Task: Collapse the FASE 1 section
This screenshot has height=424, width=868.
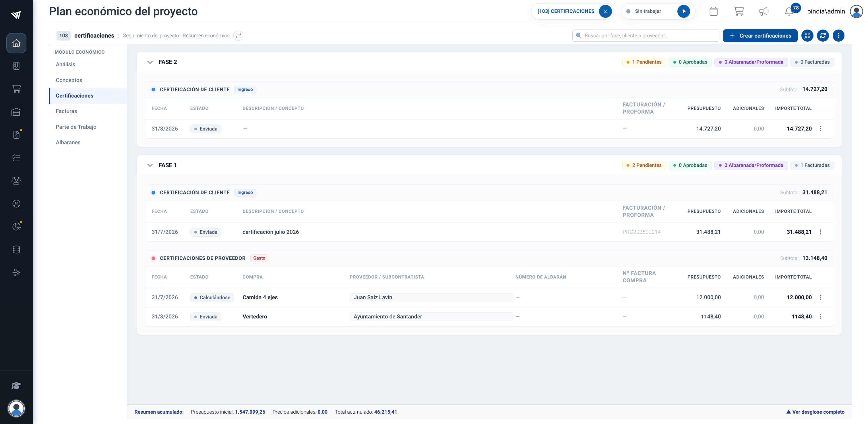Action: 150,165
